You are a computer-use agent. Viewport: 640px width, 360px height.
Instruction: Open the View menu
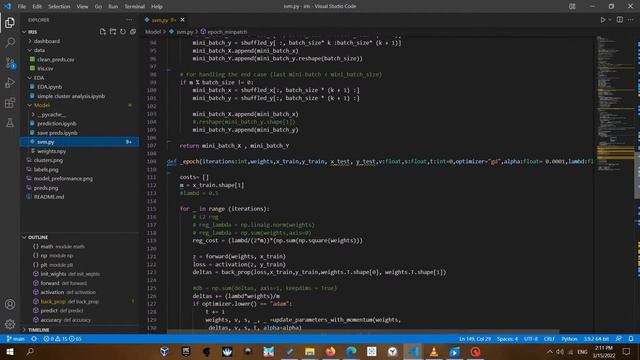[82, 6]
